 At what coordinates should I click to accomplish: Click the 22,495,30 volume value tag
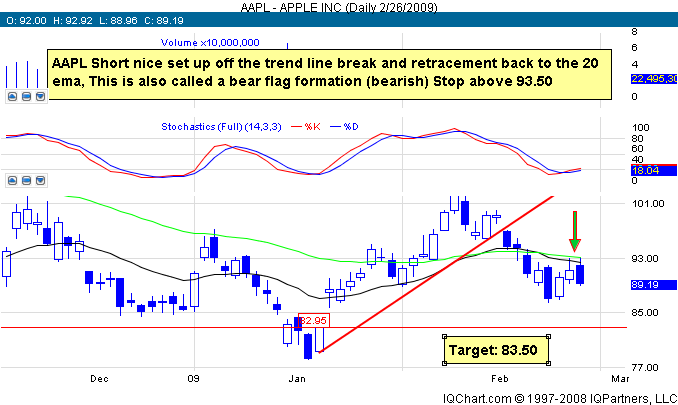coord(653,79)
